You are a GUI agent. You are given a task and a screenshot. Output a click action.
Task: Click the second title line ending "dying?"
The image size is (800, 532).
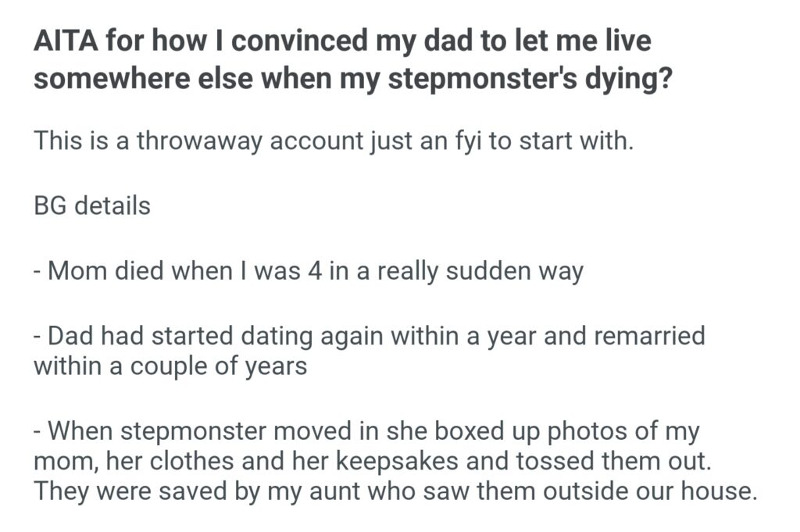click(352, 80)
